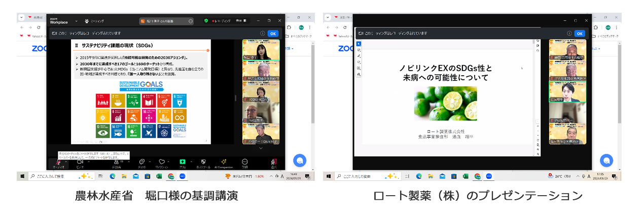The height and width of the screenshot is (218, 644).
Task: Select second participant thumbnail in left Zoom window
Action: pos(261,72)
